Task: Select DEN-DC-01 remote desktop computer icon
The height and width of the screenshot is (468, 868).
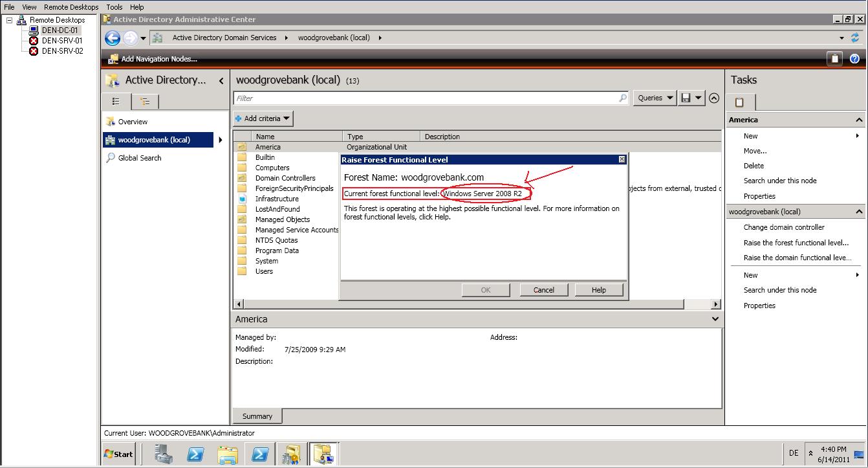Action: (34, 30)
